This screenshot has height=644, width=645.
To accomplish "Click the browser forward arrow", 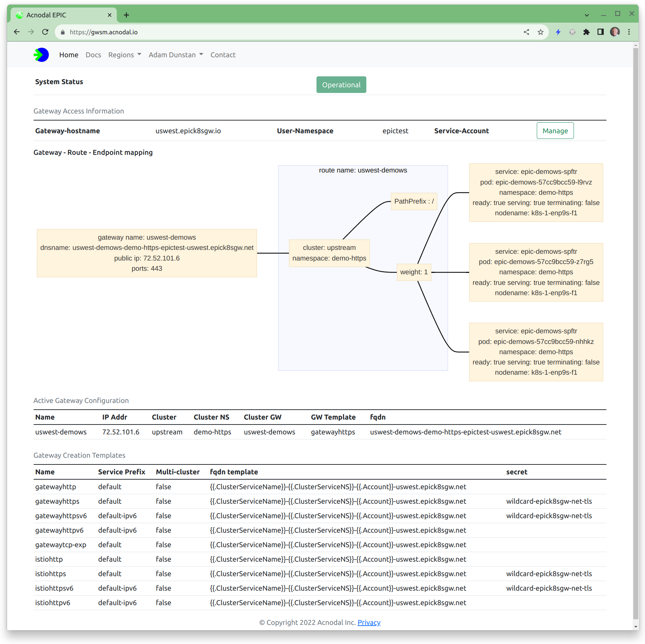I will [31, 32].
